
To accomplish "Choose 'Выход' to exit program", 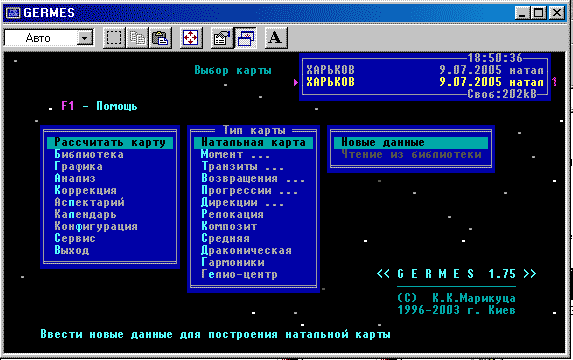I will pos(72,250).
